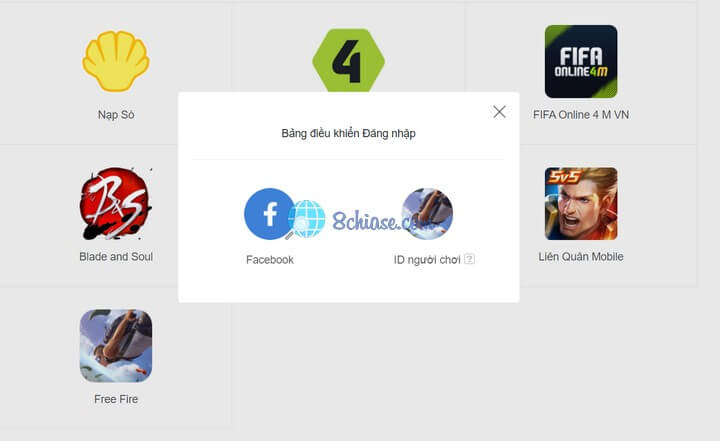Click the ID người chơi text label
Screen dimensions: 720x441
pos(427,260)
